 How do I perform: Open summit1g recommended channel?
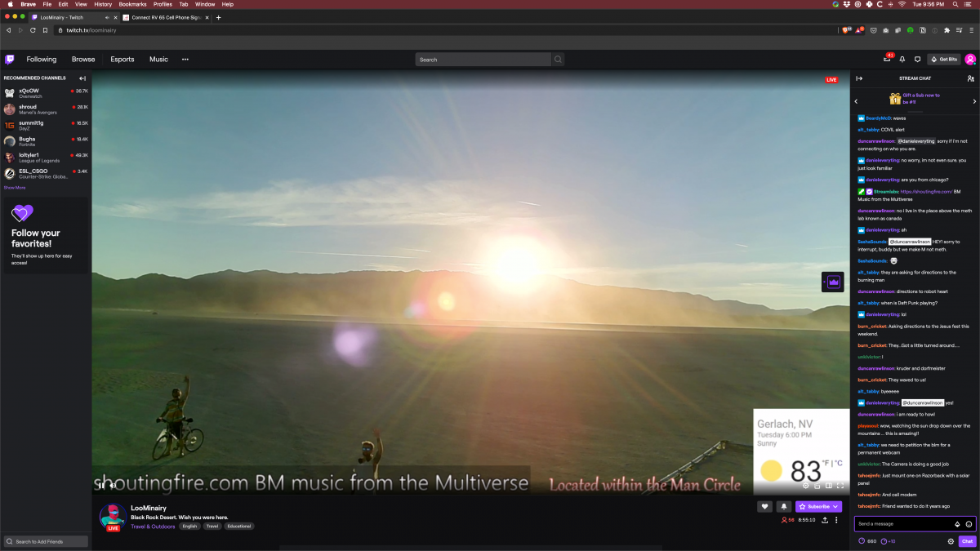click(46, 125)
